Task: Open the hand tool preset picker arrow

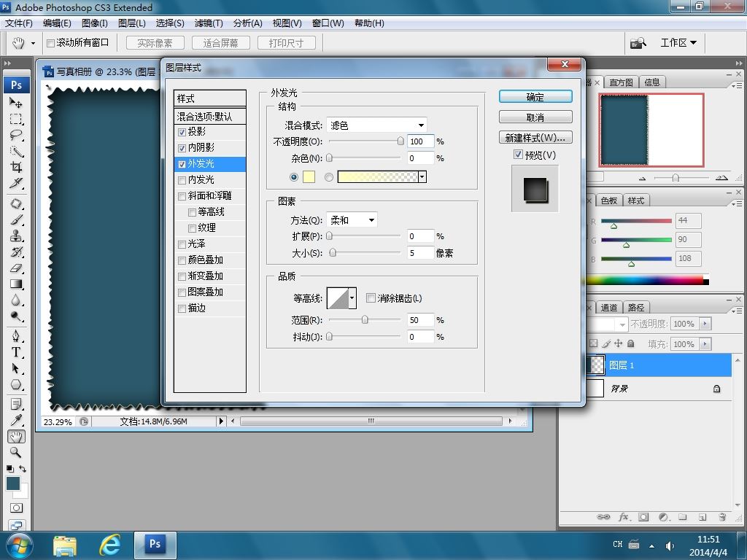Action: 33,43
